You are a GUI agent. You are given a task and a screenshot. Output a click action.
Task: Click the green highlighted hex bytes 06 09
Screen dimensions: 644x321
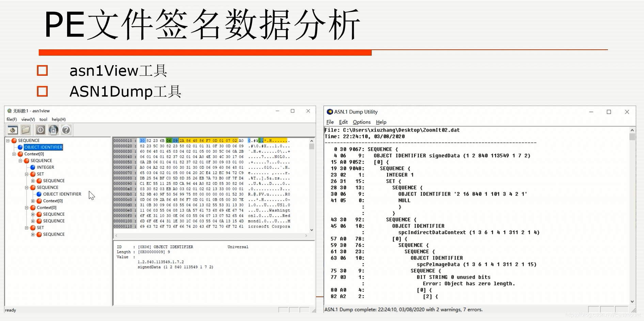(x=172, y=141)
